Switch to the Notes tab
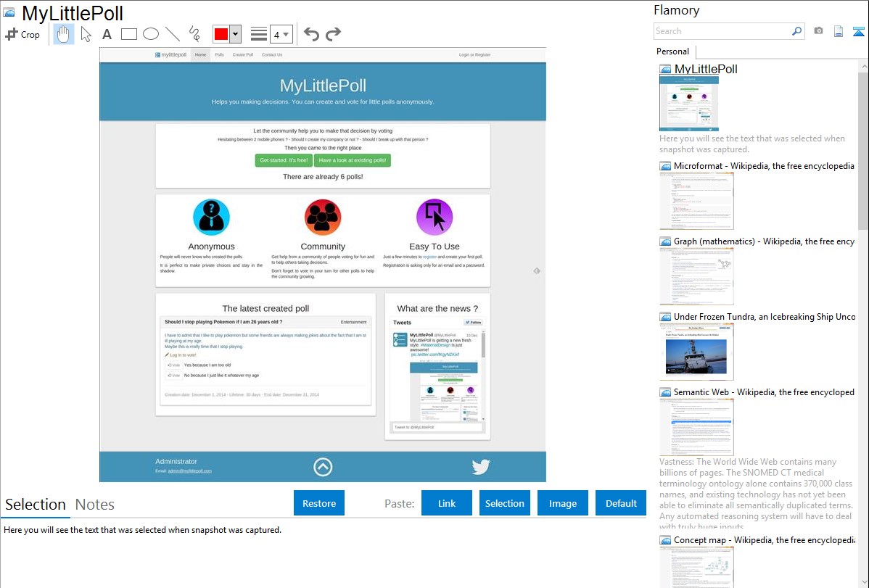Screen dimensions: 869x588 coord(95,505)
